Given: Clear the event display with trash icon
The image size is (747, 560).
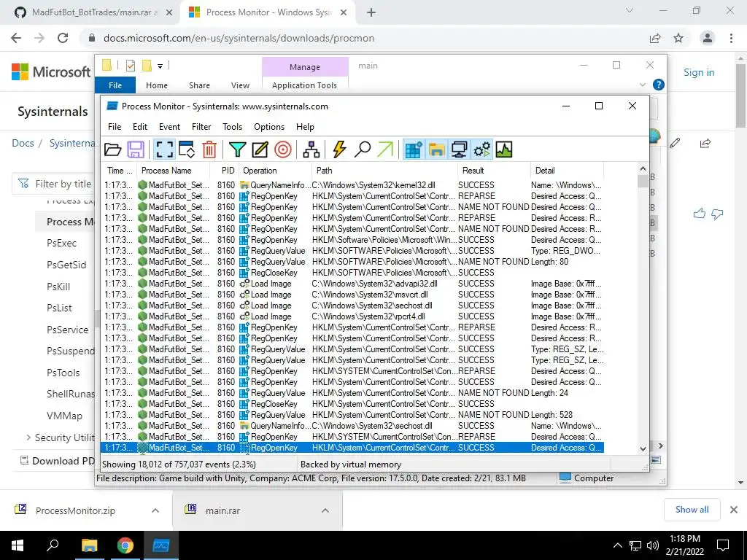Looking at the screenshot, I should coord(209,149).
